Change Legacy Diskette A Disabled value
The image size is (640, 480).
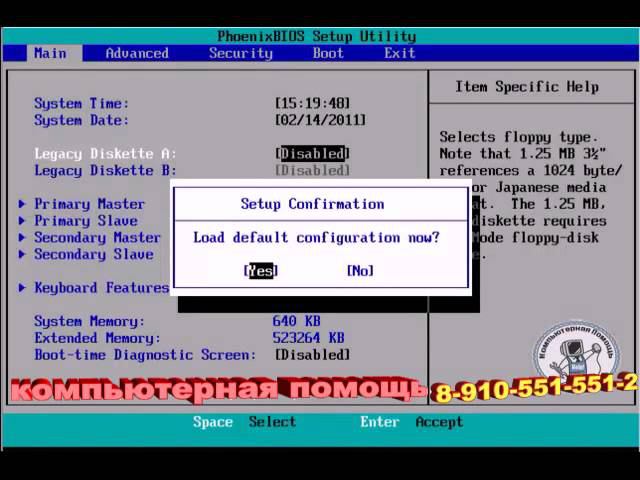point(313,153)
